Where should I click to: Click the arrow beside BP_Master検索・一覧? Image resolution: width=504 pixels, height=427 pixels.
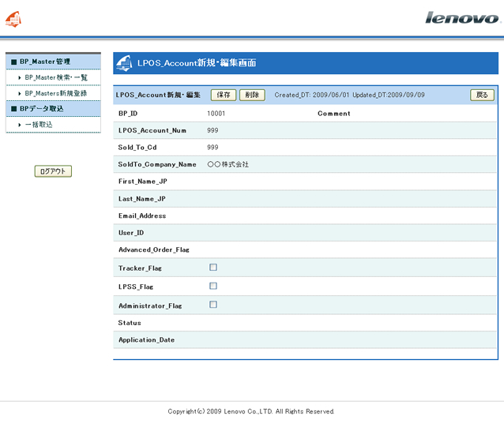click(20, 77)
